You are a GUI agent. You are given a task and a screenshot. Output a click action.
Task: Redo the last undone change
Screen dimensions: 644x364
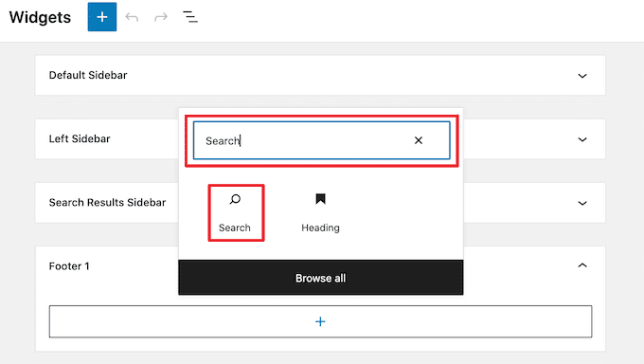161,17
